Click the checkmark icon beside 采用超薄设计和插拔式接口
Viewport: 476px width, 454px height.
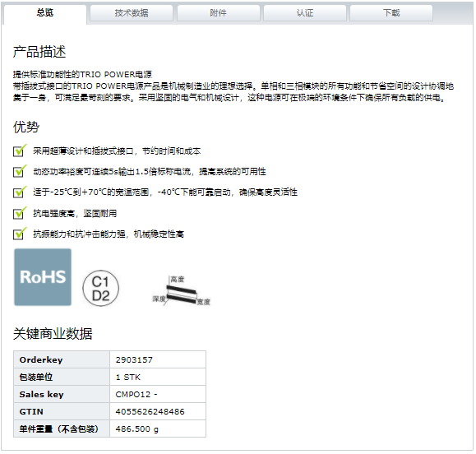(20, 151)
